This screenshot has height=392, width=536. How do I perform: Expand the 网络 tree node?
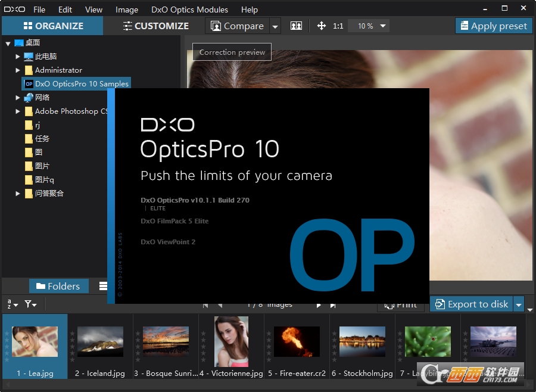tap(17, 98)
